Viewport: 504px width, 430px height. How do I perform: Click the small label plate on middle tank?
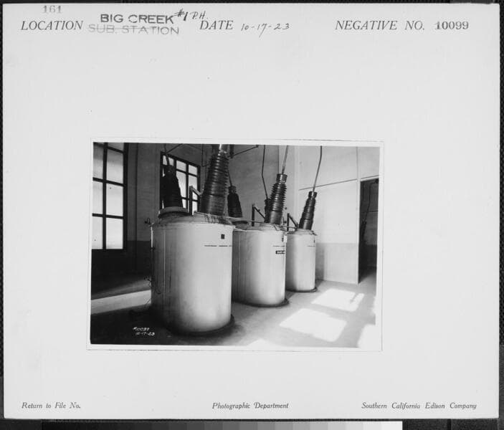click(280, 252)
